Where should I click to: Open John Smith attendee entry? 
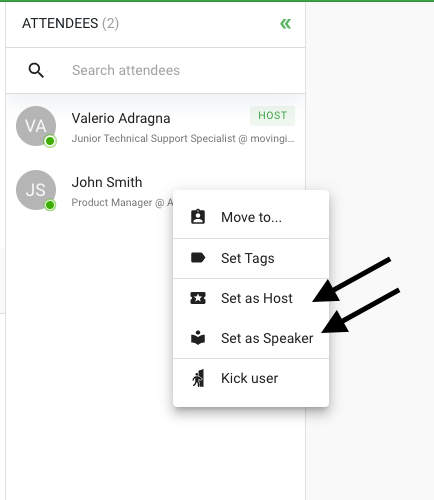(89, 190)
